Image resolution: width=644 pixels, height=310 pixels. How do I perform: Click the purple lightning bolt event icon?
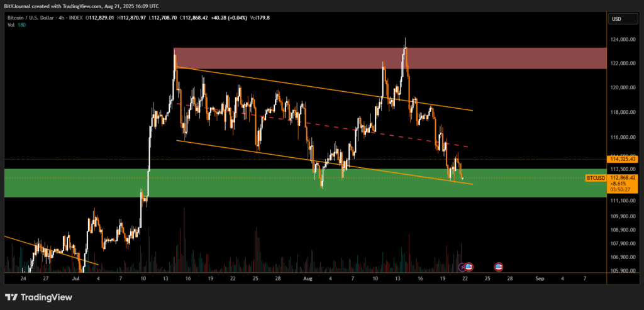click(464, 267)
